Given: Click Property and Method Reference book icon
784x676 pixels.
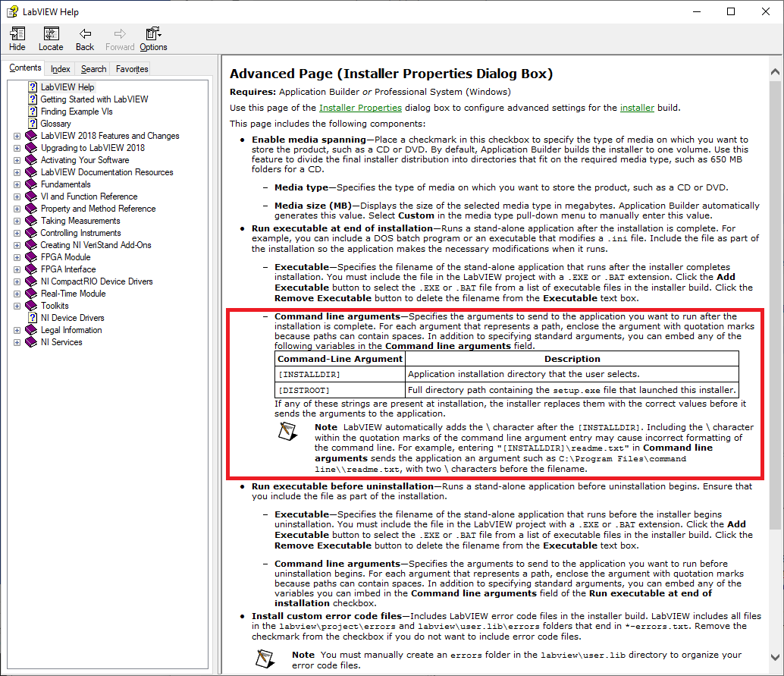Looking at the screenshot, I should point(31,209).
